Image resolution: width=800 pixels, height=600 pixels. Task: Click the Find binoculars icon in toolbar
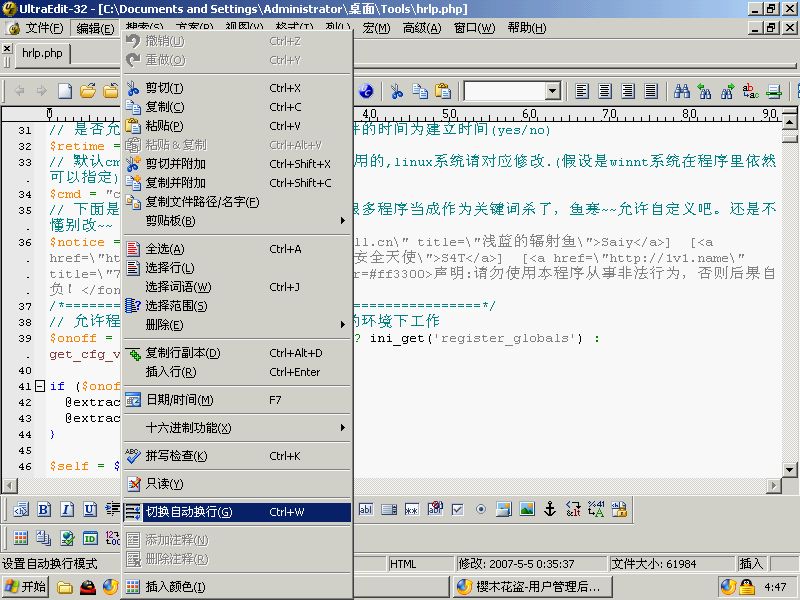click(683, 91)
